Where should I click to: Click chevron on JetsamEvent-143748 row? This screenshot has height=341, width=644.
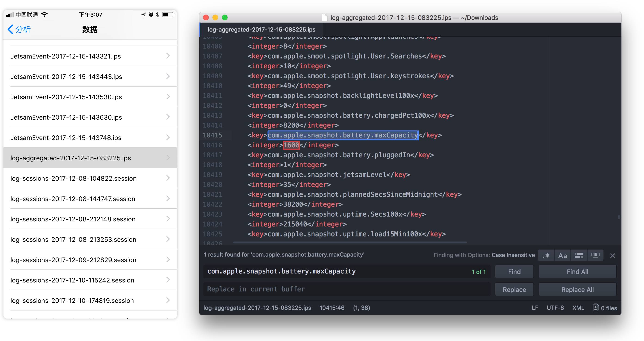(x=168, y=137)
